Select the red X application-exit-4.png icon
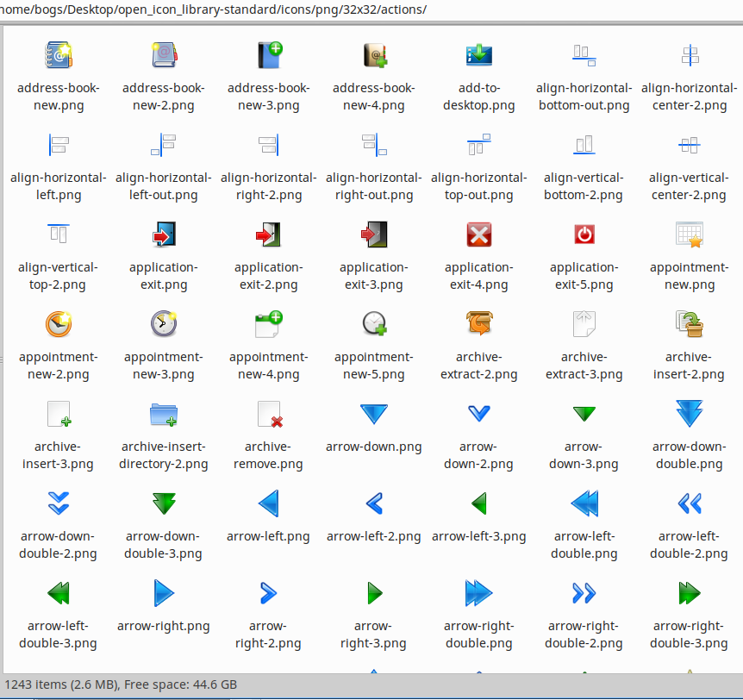This screenshot has width=743, height=700. pos(478,234)
